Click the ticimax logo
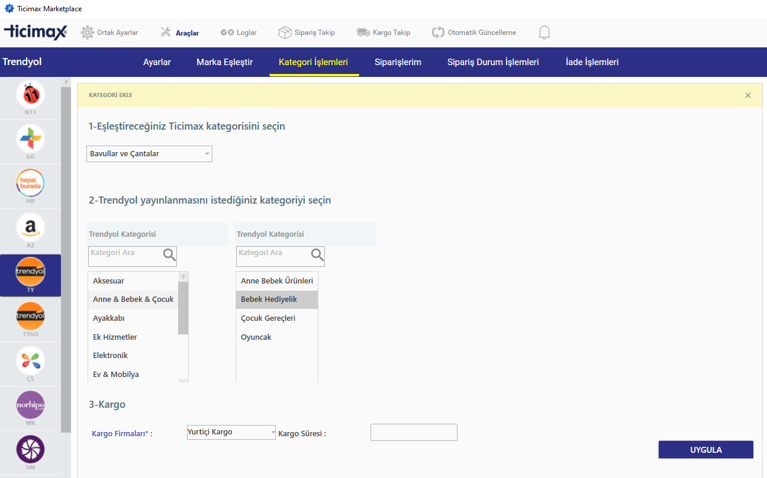767x478 pixels. (35, 32)
